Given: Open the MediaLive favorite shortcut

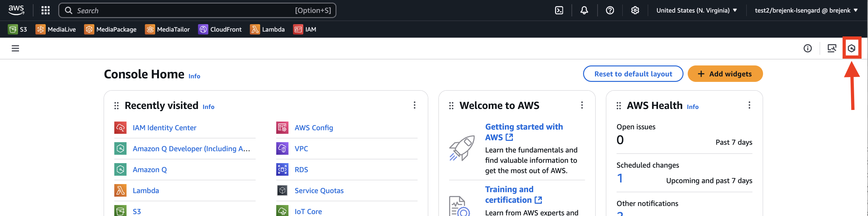Looking at the screenshot, I should pos(56,29).
